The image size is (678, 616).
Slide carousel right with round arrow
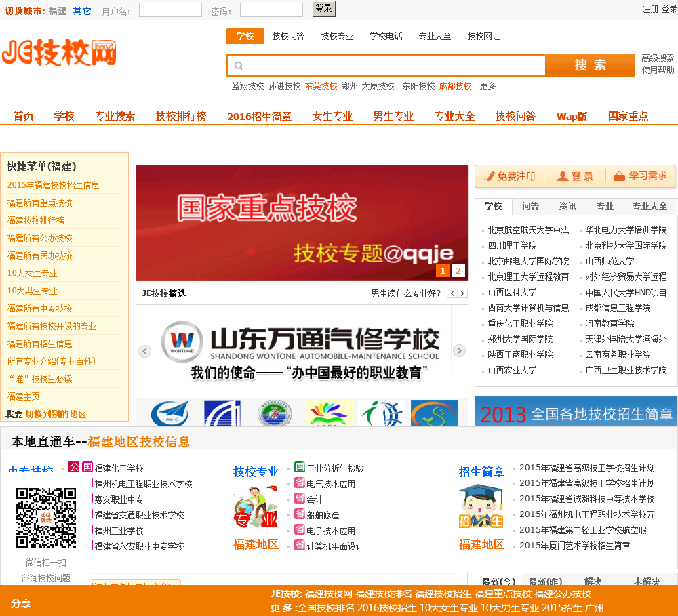pos(459,350)
